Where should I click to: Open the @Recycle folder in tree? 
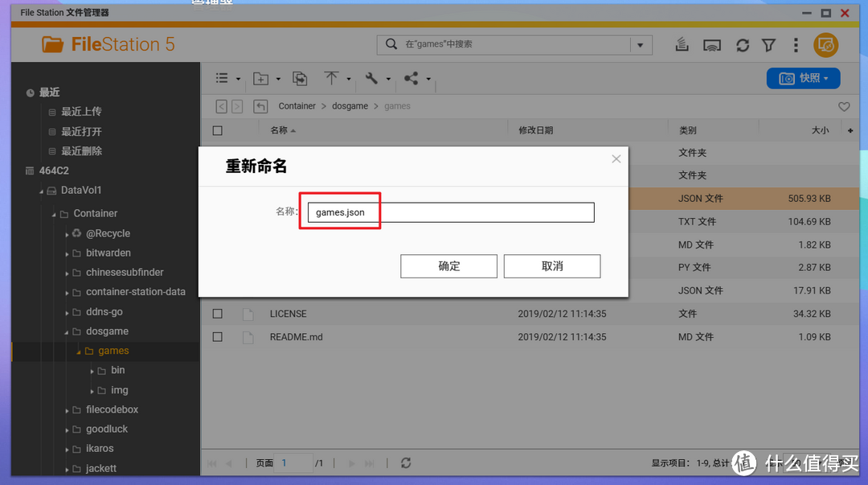tap(108, 233)
